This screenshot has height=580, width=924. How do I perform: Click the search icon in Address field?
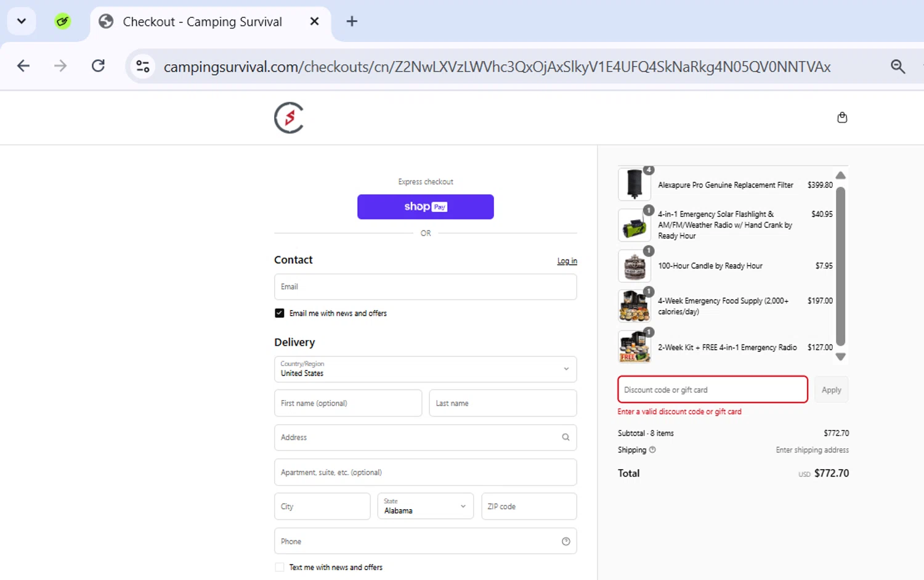pos(565,438)
